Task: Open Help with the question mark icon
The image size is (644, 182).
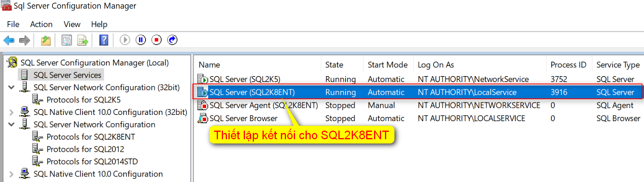Action: (104, 40)
